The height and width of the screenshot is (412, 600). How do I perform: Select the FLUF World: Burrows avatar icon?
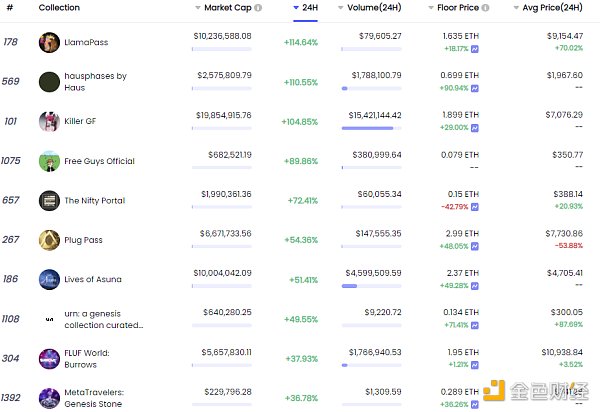pyautogui.click(x=49, y=358)
